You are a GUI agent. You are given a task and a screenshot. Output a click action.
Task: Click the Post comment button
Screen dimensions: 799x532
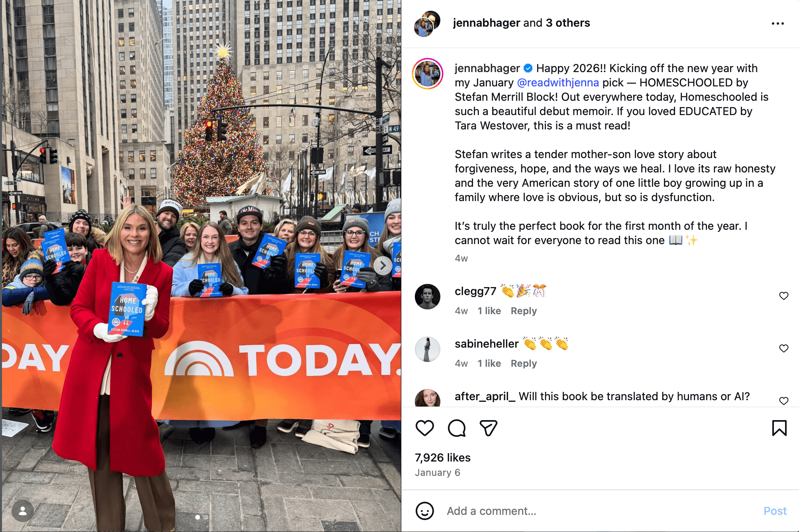click(x=775, y=511)
